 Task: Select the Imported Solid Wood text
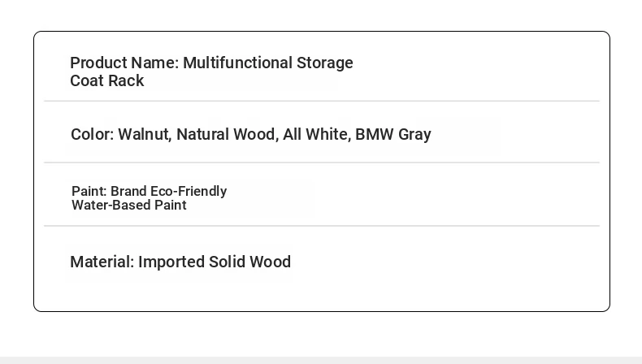pyautogui.click(x=215, y=262)
